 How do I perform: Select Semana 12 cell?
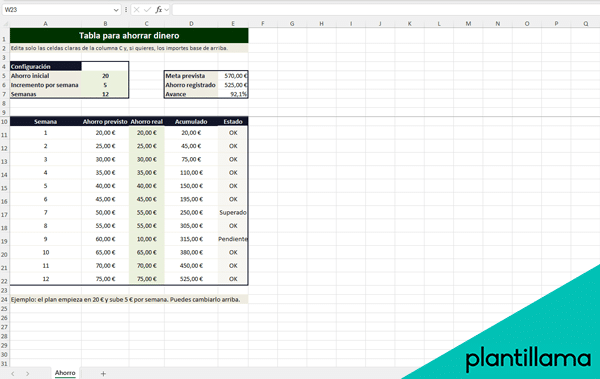(x=46, y=279)
